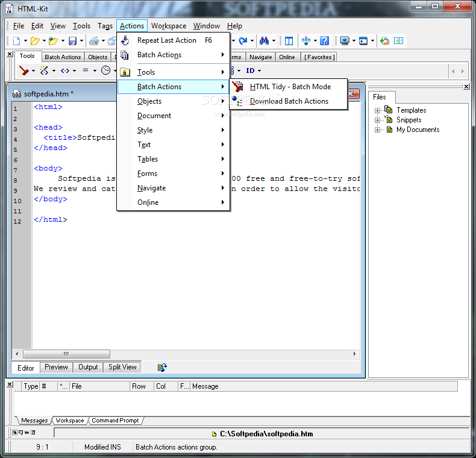
Task: Click the blue Help question mark icon
Action: click(325, 40)
